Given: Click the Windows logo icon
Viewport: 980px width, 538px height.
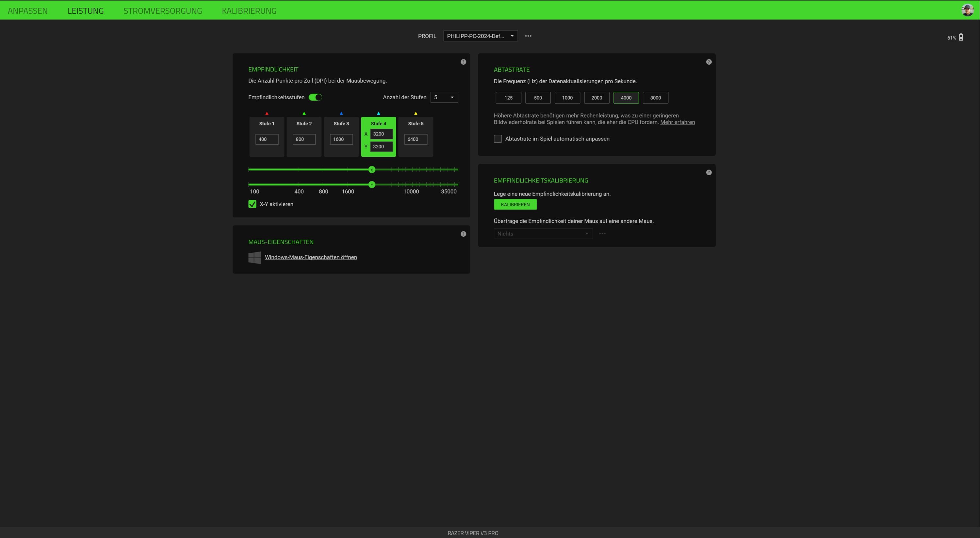Looking at the screenshot, I should [x=254, y=257].
